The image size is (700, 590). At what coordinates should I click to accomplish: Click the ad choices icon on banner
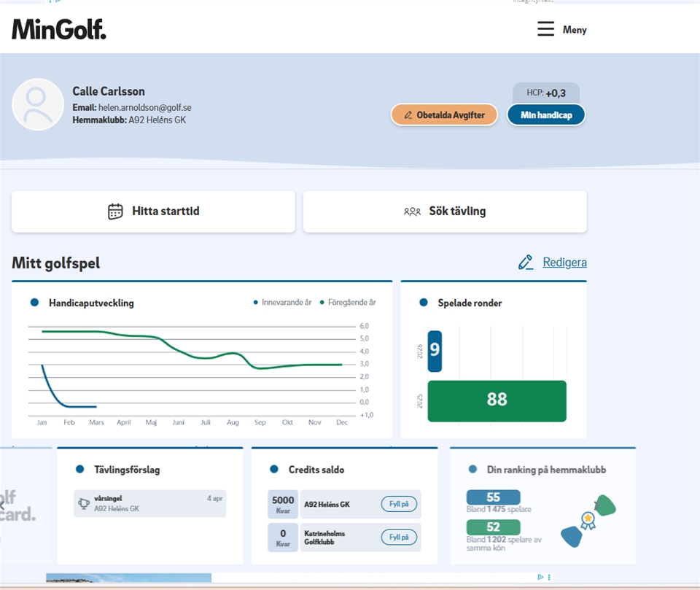pos(540,577)
